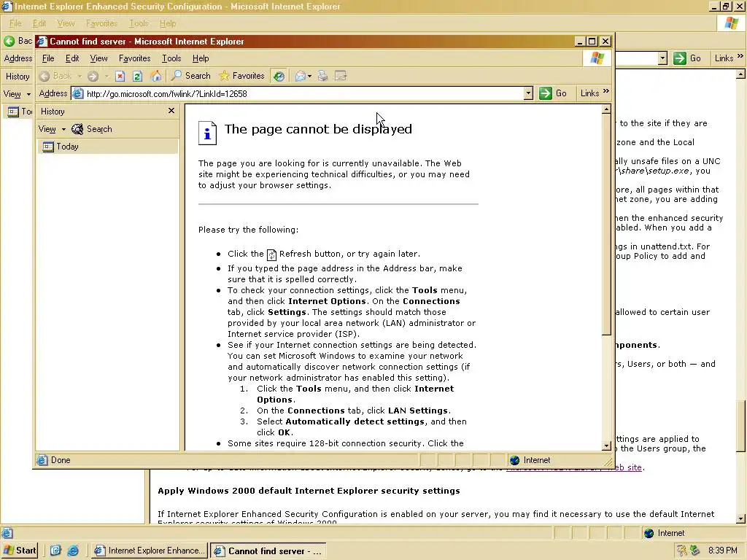Viewport: 747px width, 560px height.
Task: Click the IE icon in front window title bar
Action: [x=42, y=42]
